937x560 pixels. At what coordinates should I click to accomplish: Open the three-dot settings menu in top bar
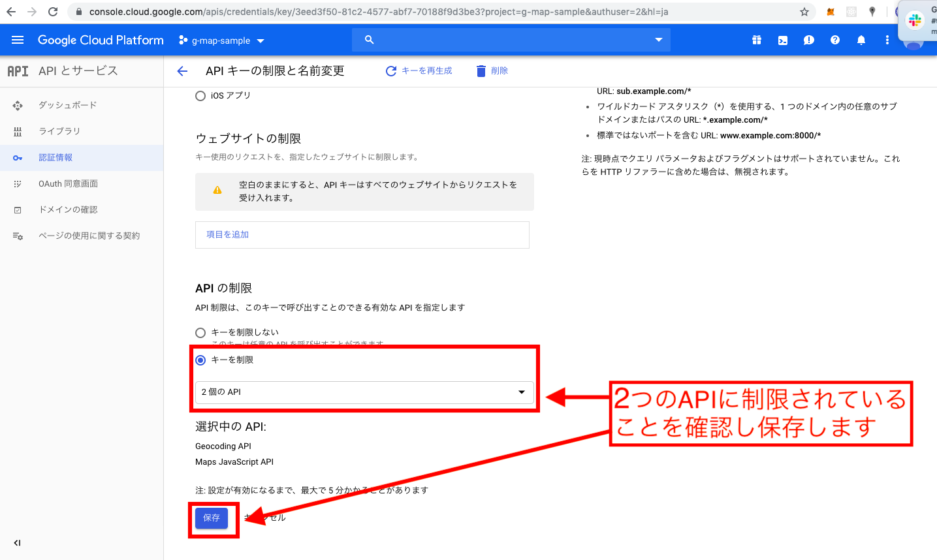[887, 40]
